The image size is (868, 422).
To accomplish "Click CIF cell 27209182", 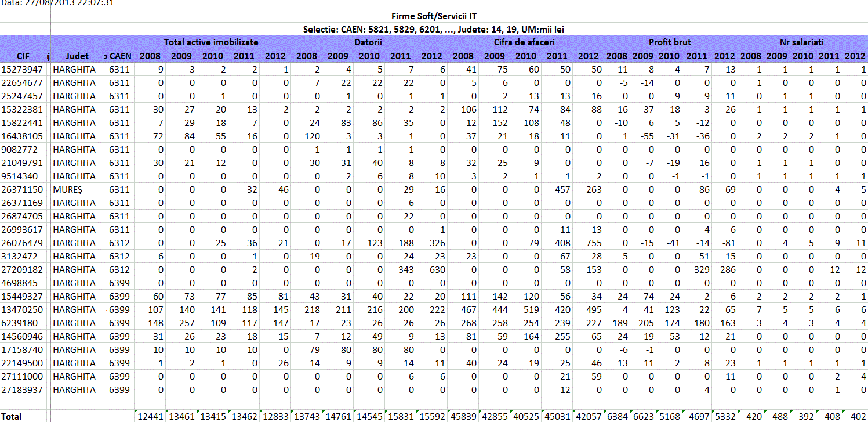I will point(23,269).
